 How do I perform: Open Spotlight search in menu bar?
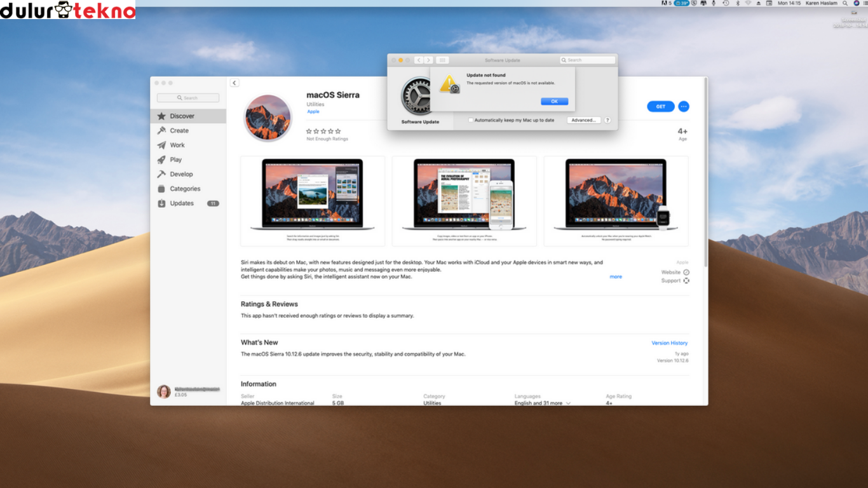click(x=845, y=3)
